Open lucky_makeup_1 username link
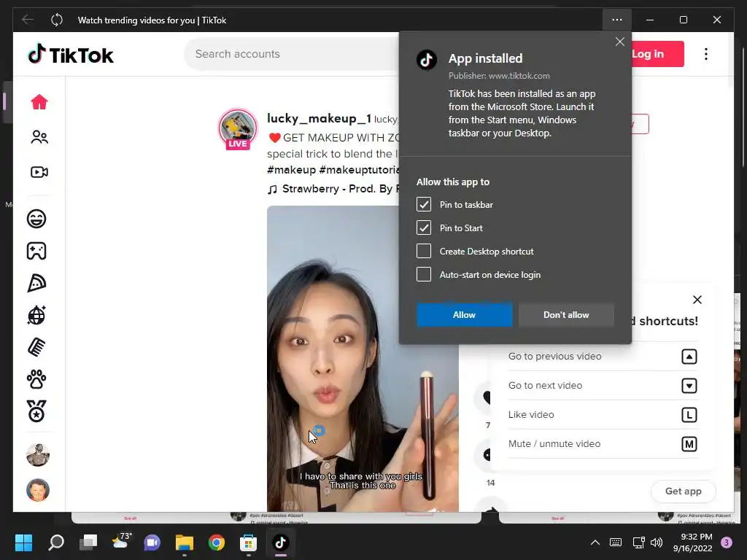The width and height of the screenshot is (747, 560). point(319,118)
